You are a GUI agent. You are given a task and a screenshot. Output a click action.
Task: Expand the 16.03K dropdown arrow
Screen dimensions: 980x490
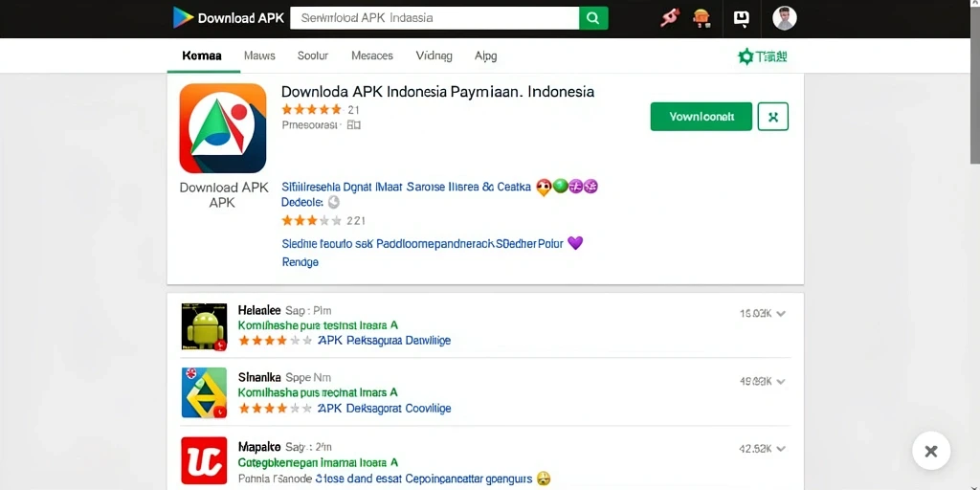click(x=781, y=314)
